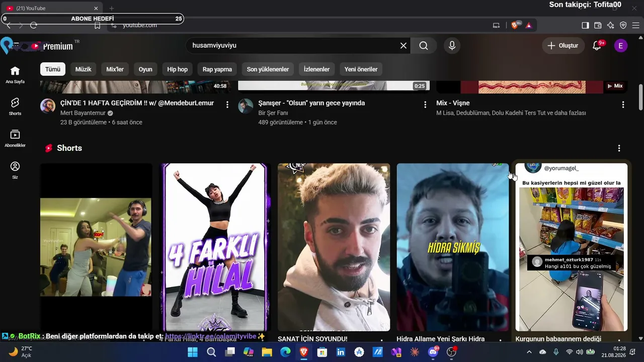Select the Müzik filter chip

point(84,69)
